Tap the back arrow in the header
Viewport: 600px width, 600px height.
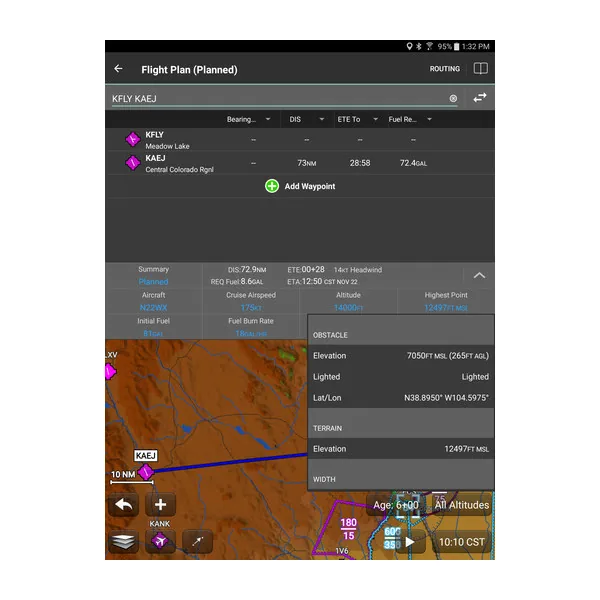[119, 69]
